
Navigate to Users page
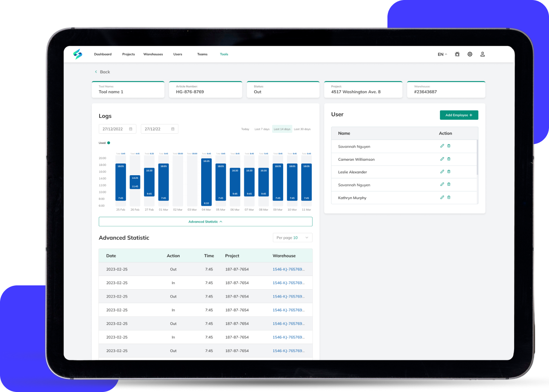click(178, 54)
